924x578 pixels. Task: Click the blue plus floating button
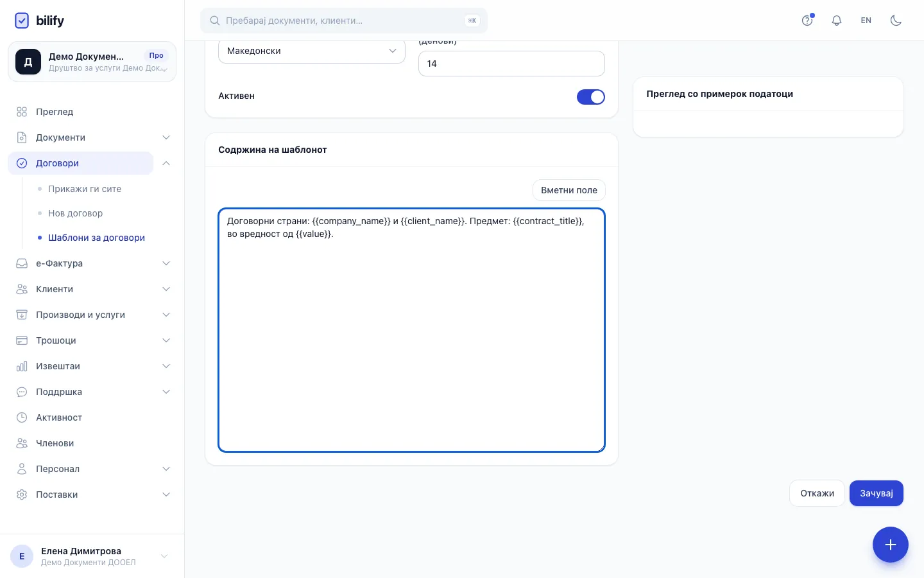(890, 545)
